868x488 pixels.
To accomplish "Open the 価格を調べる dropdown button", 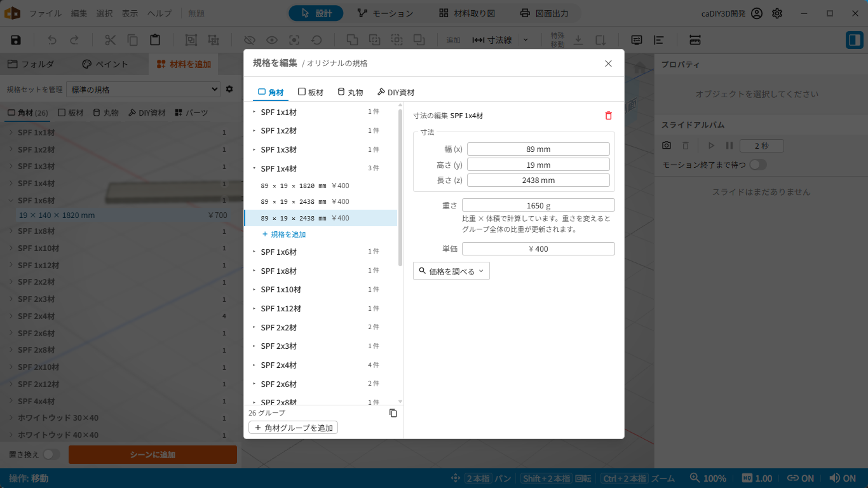I will pyautogui.click(x=451, y=271).
